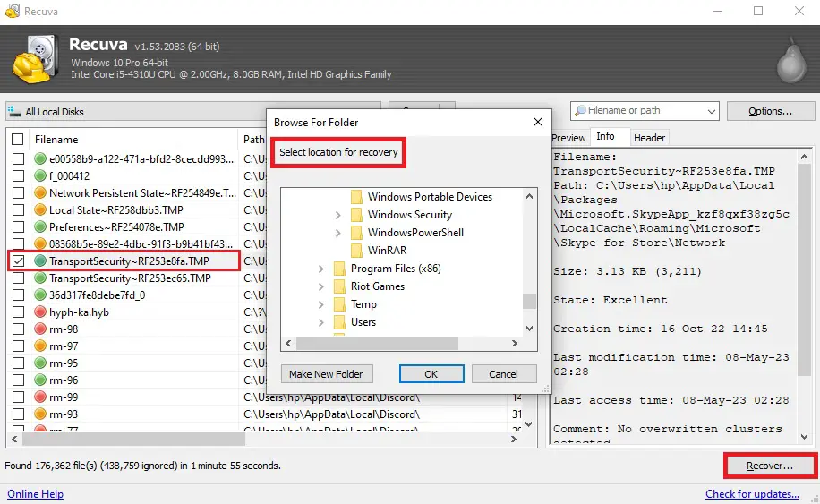Click green status dot beside f_000412
820x504 pixels.
pos(40,176)
